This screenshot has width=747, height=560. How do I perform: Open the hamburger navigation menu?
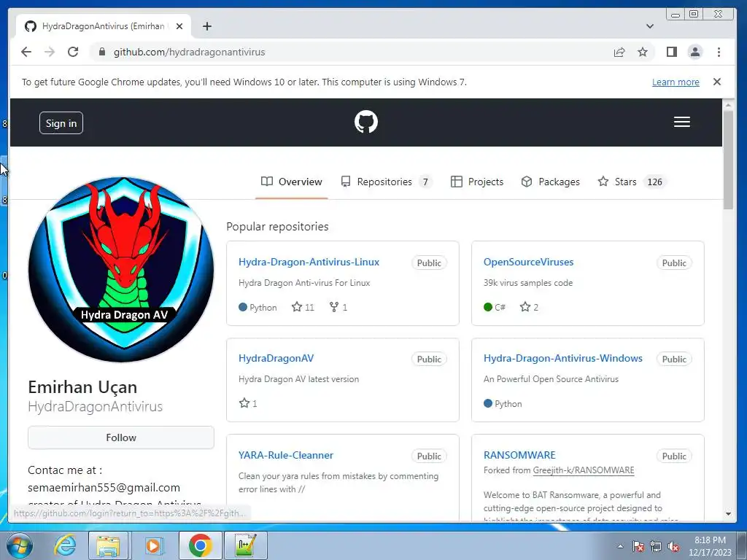click(682, 122)
